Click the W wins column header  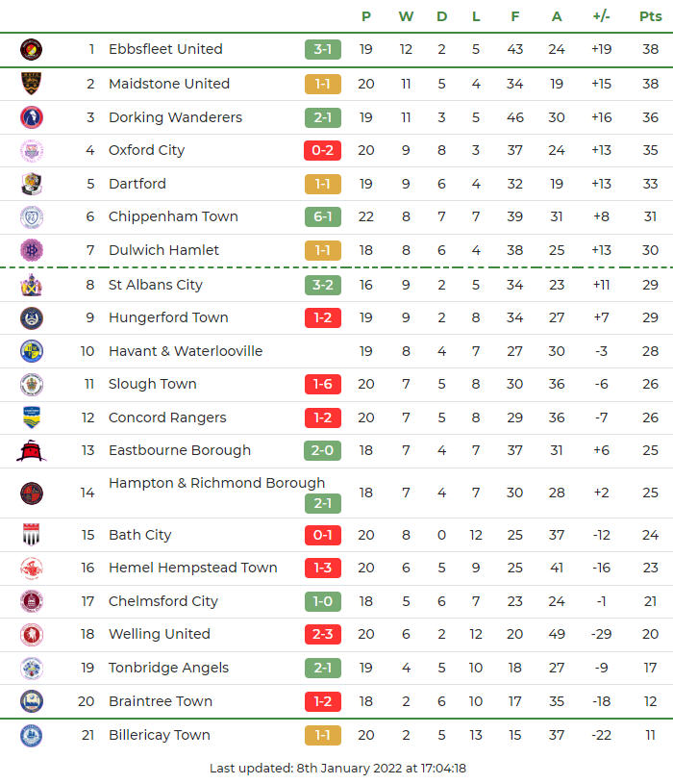click(x=406, y=16)
